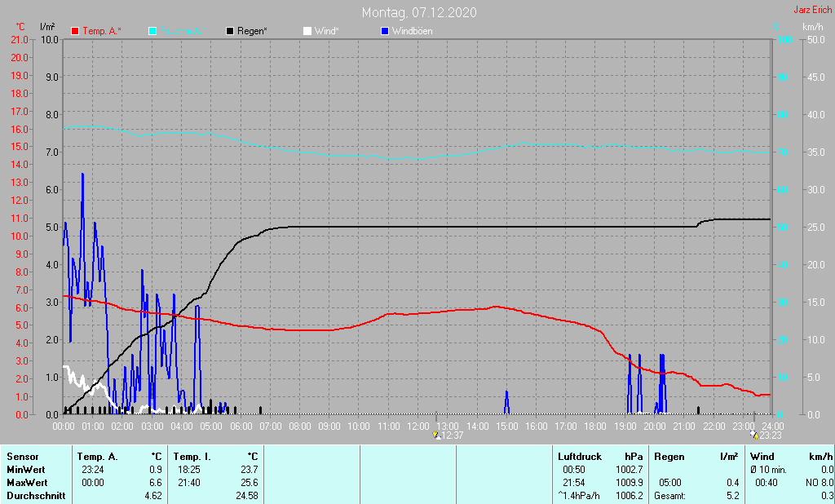Click the '°C' axis unit label at top left
The image size is (835, 504).
[x=20, y=27]
